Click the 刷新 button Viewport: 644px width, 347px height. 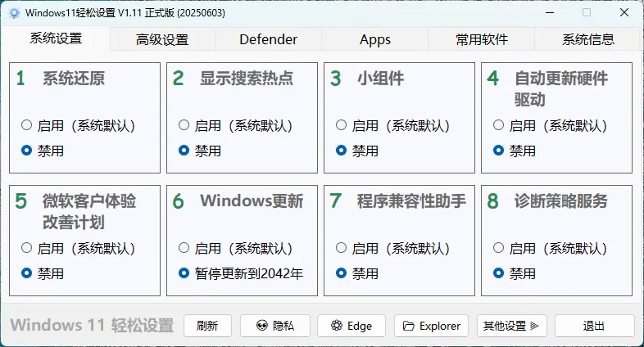207,326
